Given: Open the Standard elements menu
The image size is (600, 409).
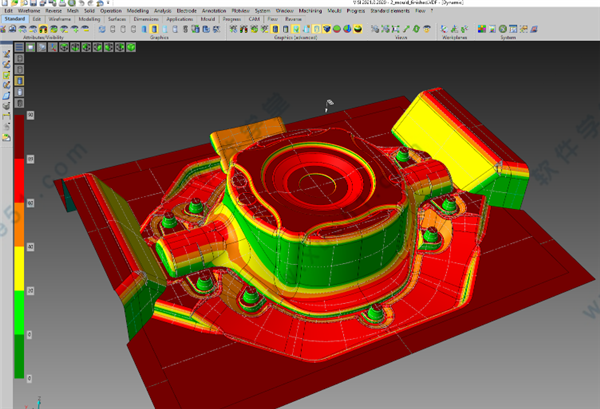Looking at the screenshot, I should tap(392, 11).
